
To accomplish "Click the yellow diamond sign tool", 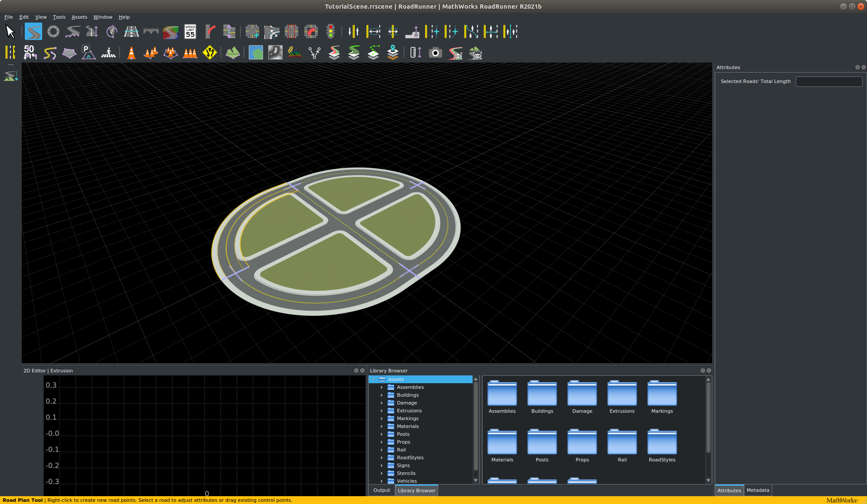I will [x=210, y=53].
